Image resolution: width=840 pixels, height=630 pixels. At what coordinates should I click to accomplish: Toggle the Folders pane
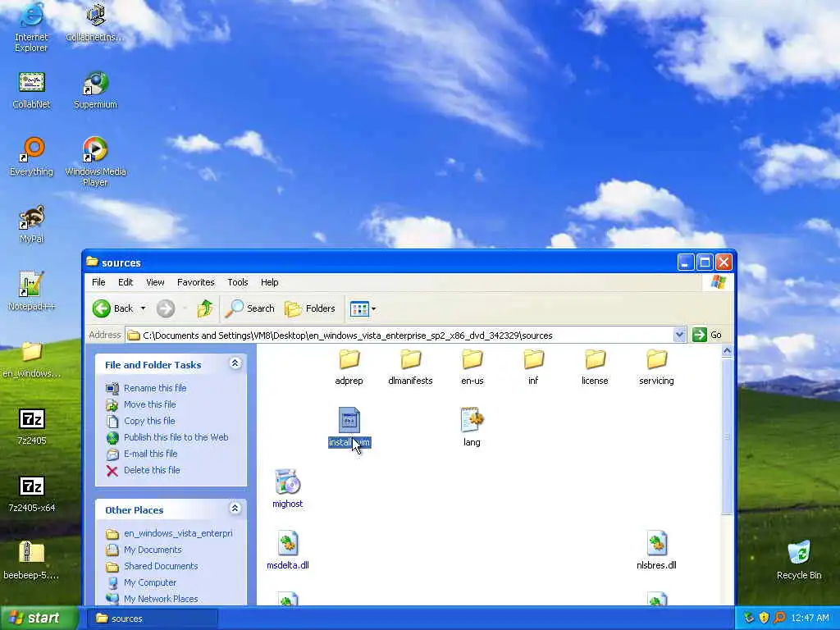coord(310,308)
